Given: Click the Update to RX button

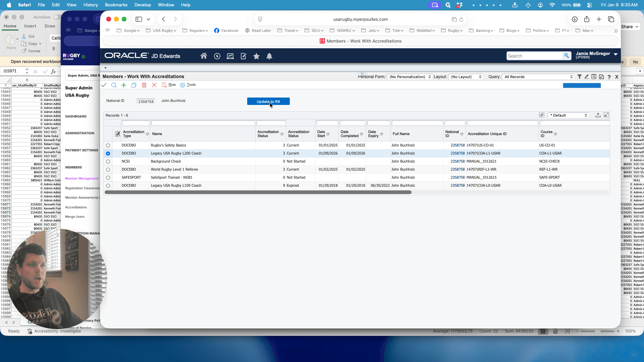Looking at the screenshot, I should point(268,102).
